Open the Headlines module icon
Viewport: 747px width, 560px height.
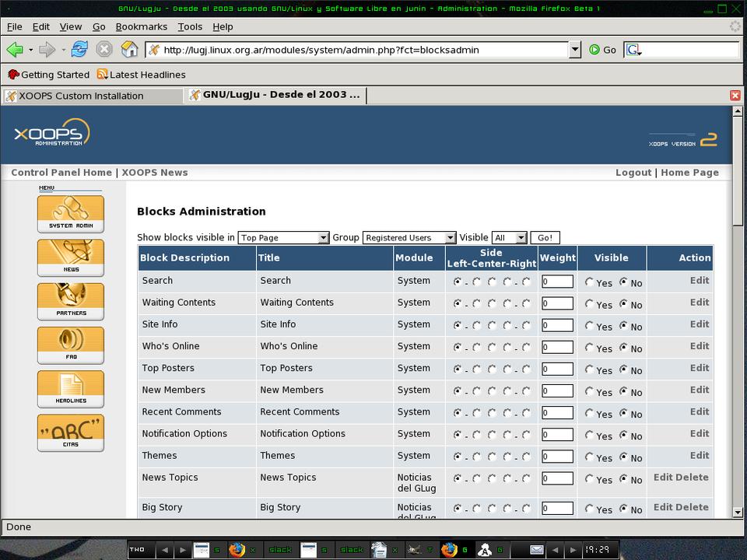70,388
